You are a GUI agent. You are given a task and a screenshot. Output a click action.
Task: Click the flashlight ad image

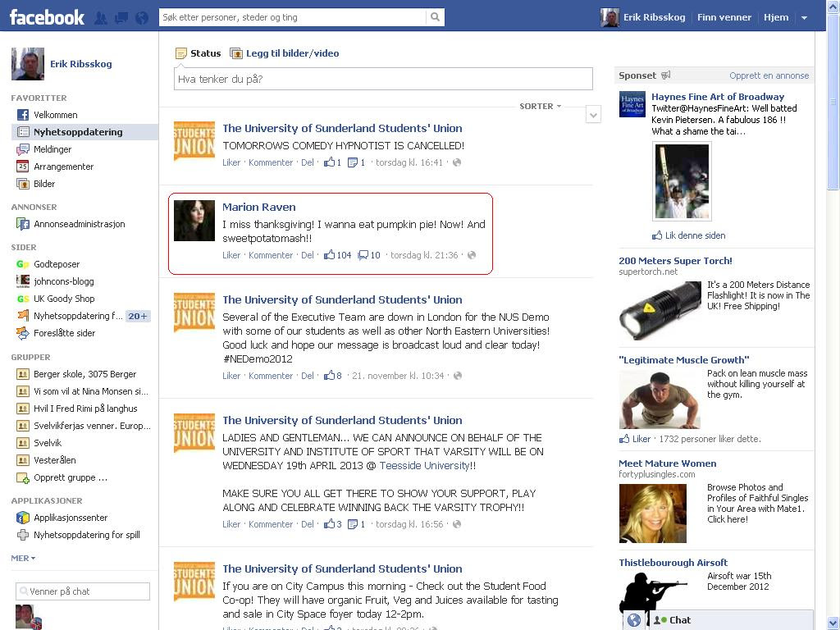(660, 311)
